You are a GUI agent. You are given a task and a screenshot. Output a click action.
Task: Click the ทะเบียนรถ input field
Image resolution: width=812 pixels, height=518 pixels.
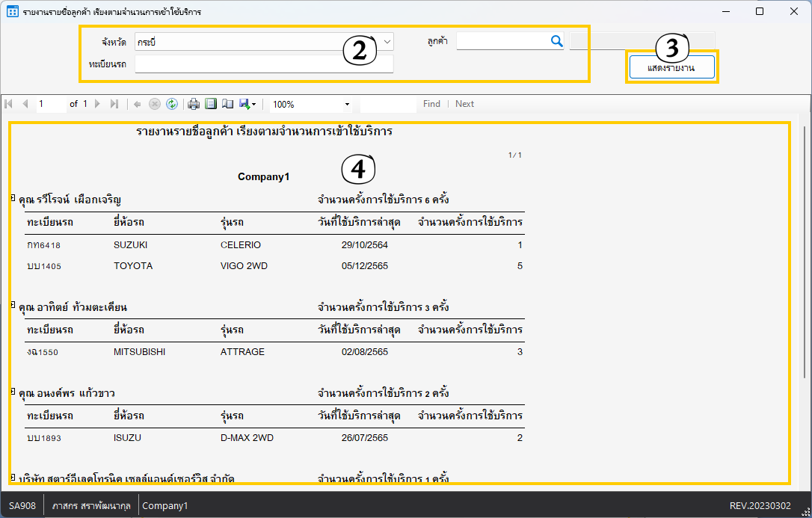coord(263,64)
